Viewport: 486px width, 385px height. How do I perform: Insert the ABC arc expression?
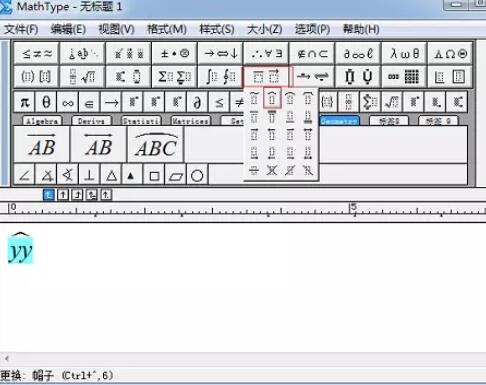[x=156, y=144]
